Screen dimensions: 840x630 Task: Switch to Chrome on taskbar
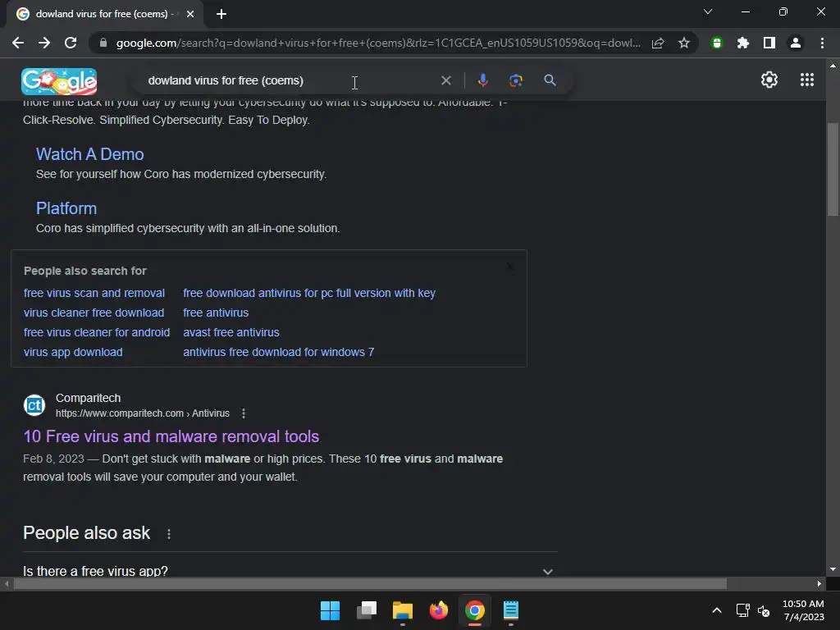475,610
